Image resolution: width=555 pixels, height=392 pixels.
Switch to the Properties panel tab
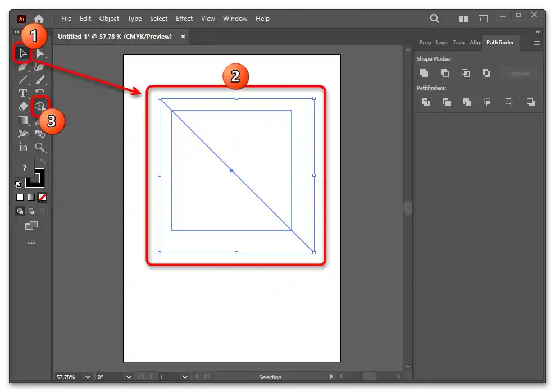[x=425, y=43]
